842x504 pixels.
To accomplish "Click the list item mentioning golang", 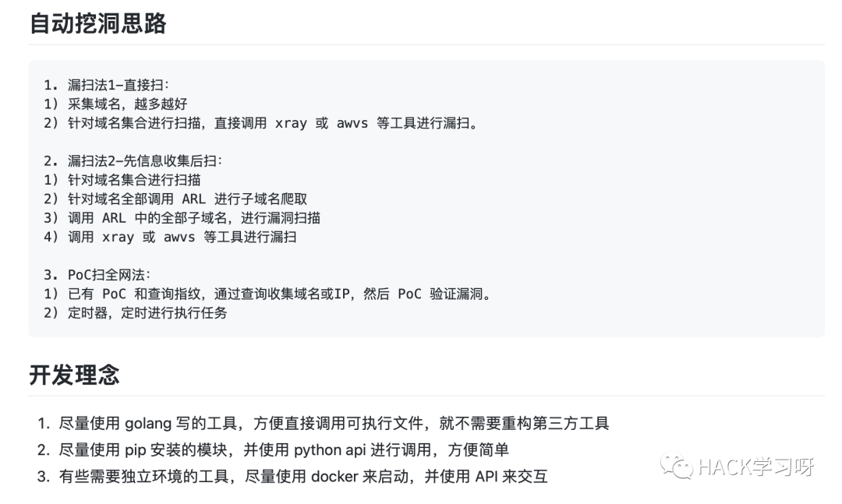I will [x=324, y=424].
